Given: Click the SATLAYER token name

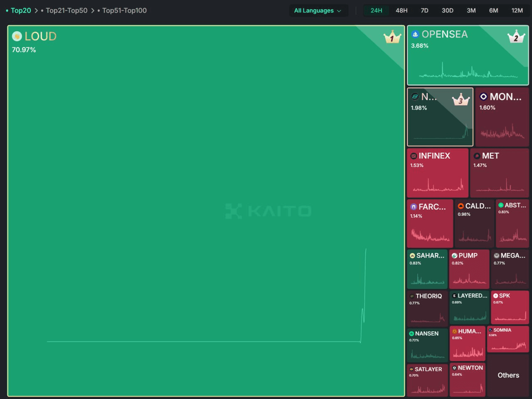Looking at the screenshot, I should (x=428, y=369).
